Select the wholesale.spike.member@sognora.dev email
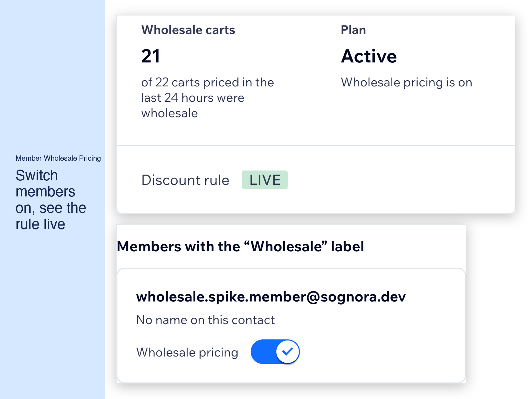Image resolution: width=532 pixels, height=399 pixels. (x=271, y=297)
